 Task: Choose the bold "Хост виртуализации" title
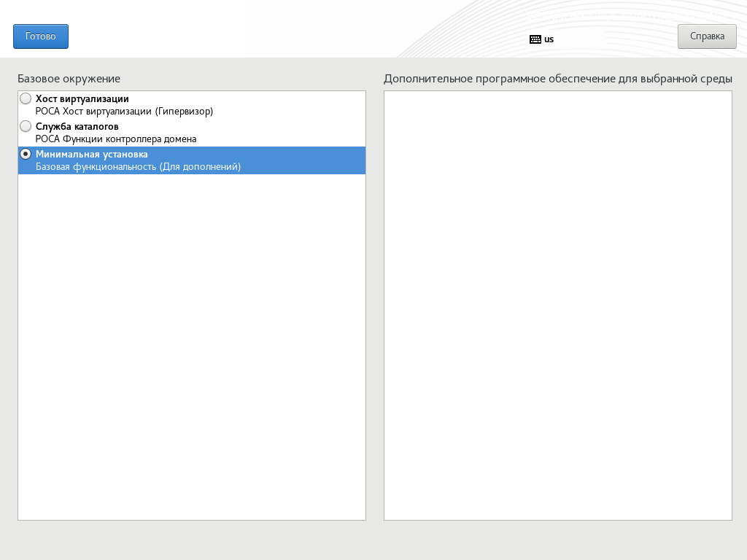(82, 98)
